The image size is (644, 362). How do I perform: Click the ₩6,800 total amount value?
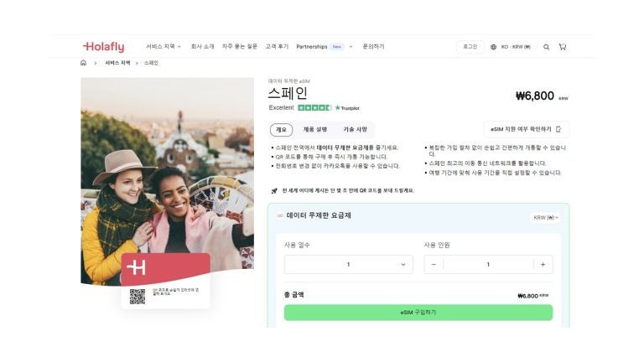tap(532, 296)
